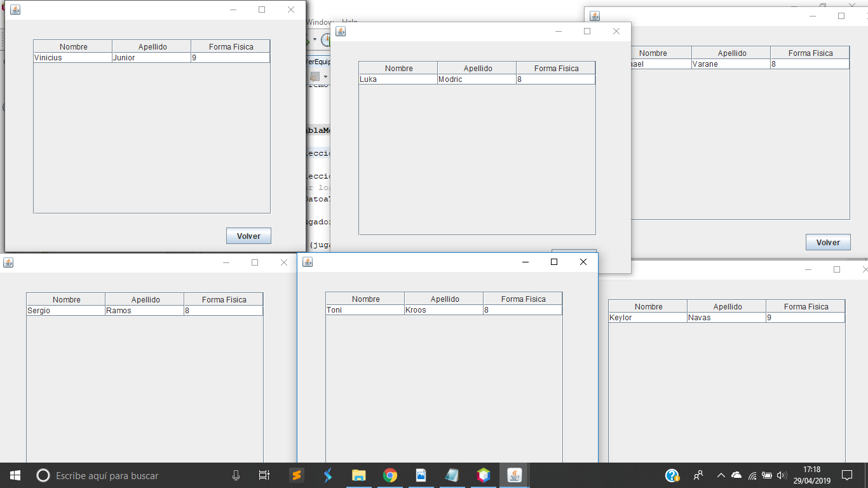Select the cell "Junior"
The image size is (868, 488).
point(152,57)
